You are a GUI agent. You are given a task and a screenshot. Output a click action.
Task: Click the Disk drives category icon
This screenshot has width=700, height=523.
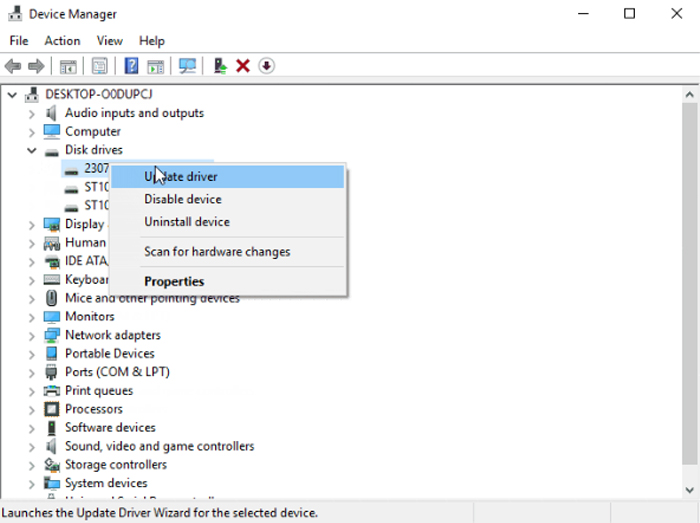(x=52, y=151)
